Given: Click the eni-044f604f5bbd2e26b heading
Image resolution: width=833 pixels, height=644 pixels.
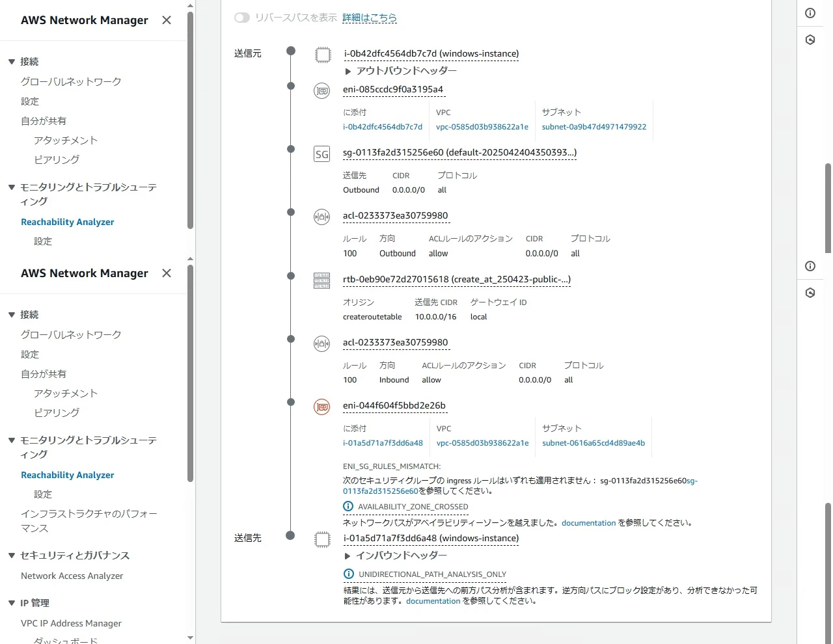Looking at the screenshot, I should 394,406.
